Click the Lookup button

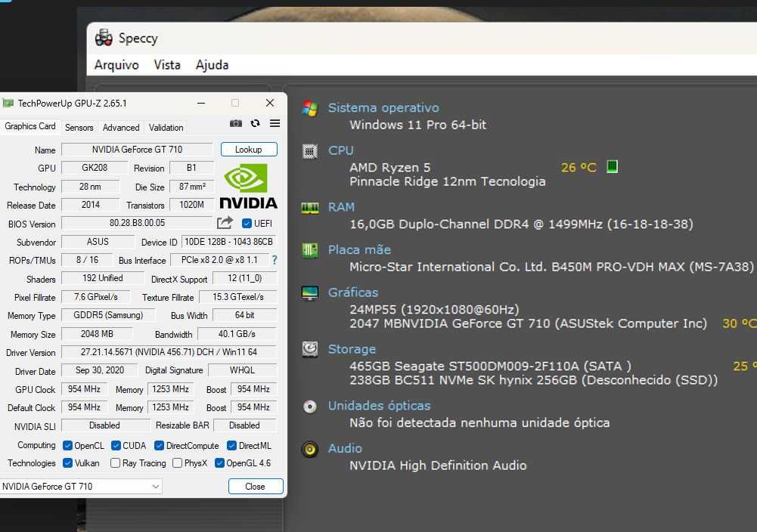[x=249, y=150]
